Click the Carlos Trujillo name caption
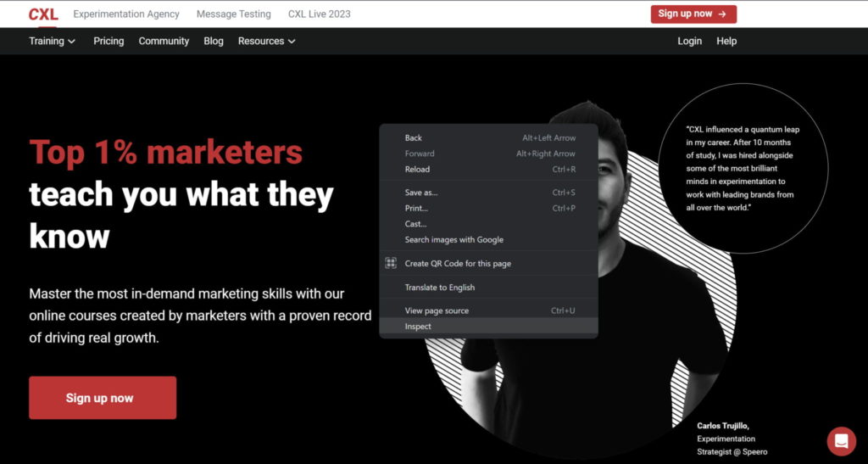The image size is (868, 464). 723,426
